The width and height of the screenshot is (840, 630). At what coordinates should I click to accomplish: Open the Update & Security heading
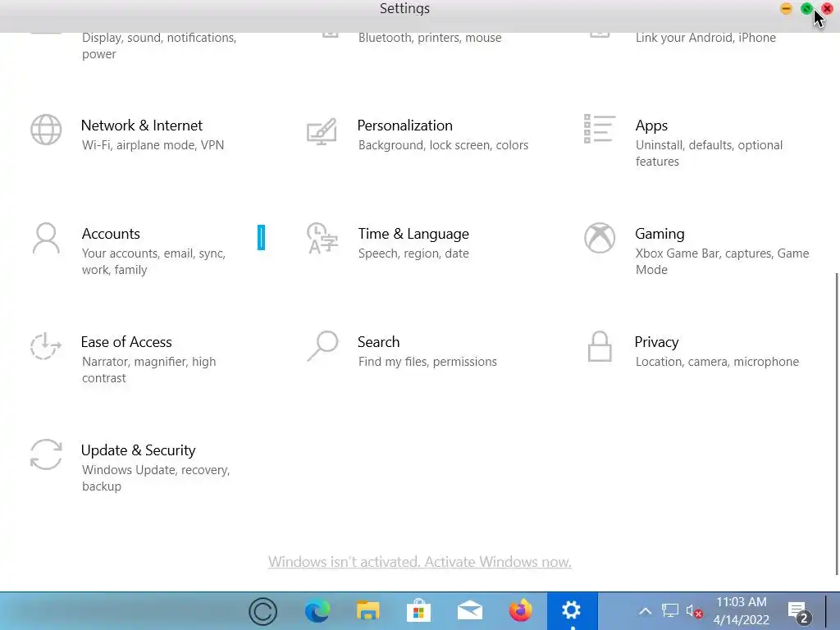[138, 450]
